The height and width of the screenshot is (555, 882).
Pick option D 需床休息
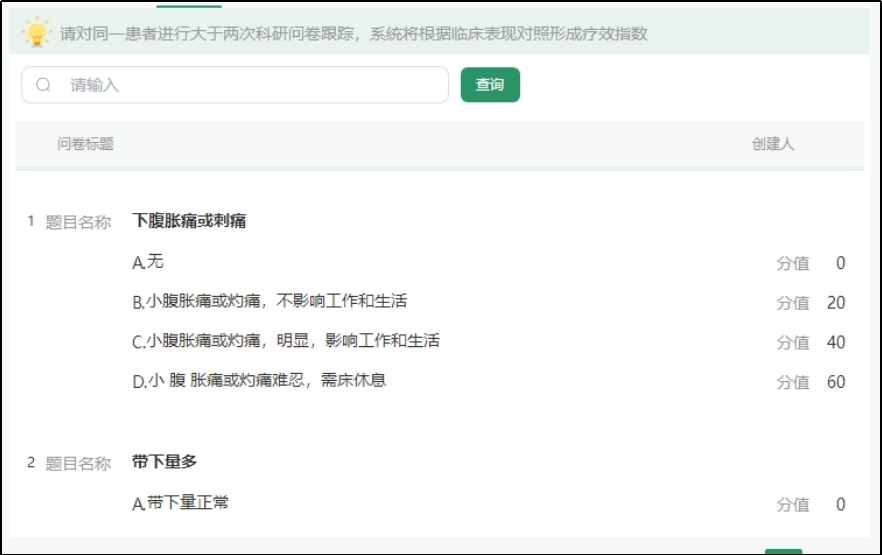click(259, 381)
